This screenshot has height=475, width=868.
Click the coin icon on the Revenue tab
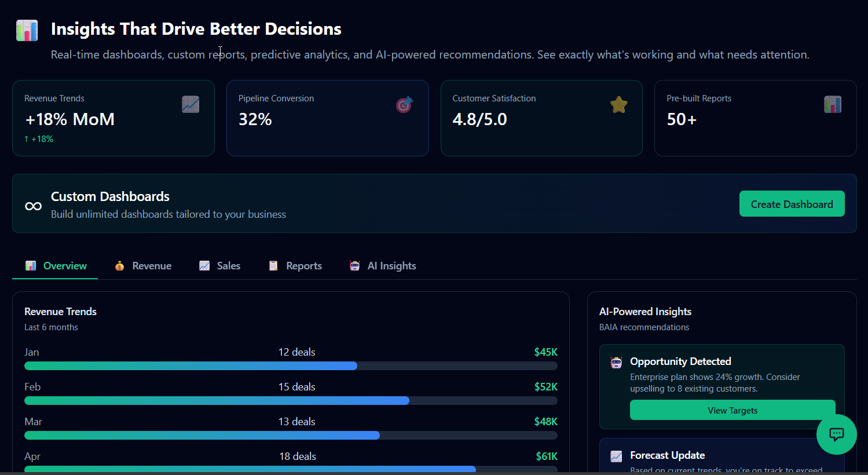[119, 265]
